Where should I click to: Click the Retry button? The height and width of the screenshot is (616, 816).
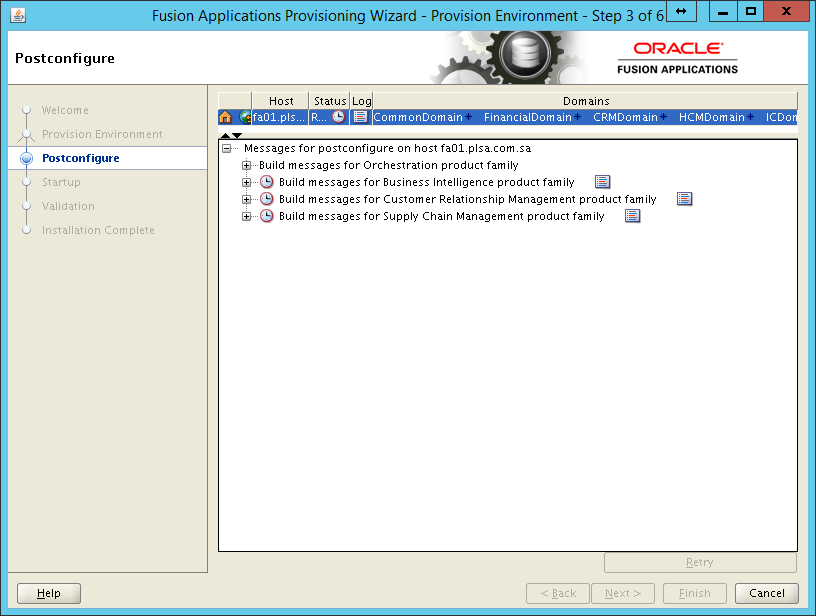pyautogui.click(x=700, y=562)
